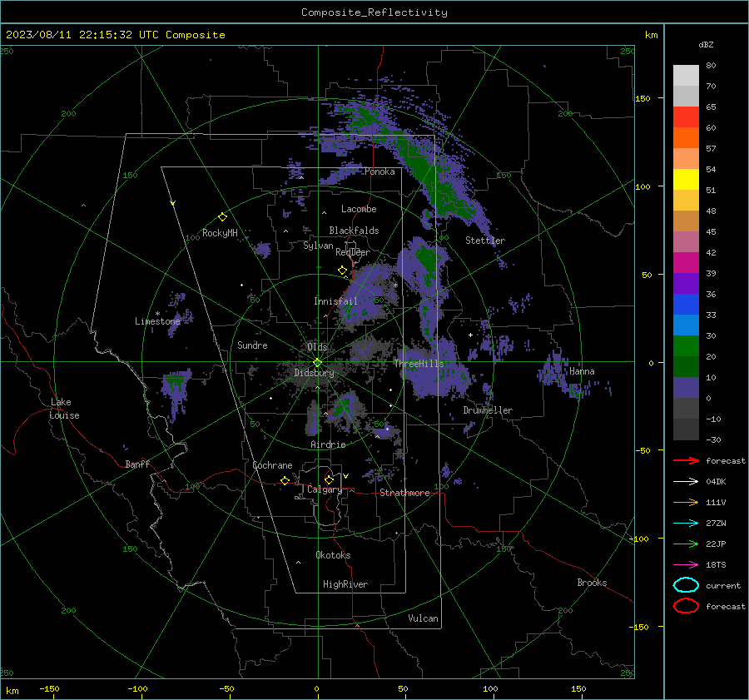Select the orange 111V arrow icon
This screenshot has width=749, height=700.
click(x=686, y=502)
